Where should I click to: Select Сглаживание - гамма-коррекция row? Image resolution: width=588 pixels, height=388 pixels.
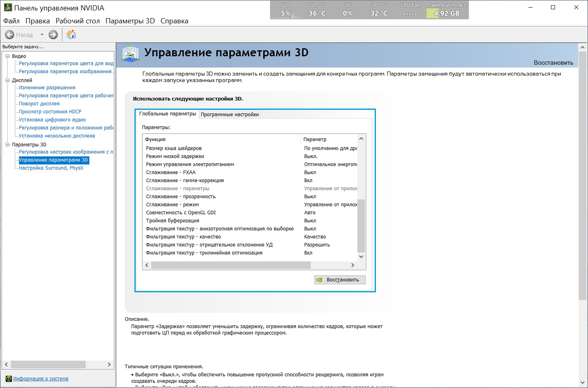pyautogui.click(x=250, y=181)
